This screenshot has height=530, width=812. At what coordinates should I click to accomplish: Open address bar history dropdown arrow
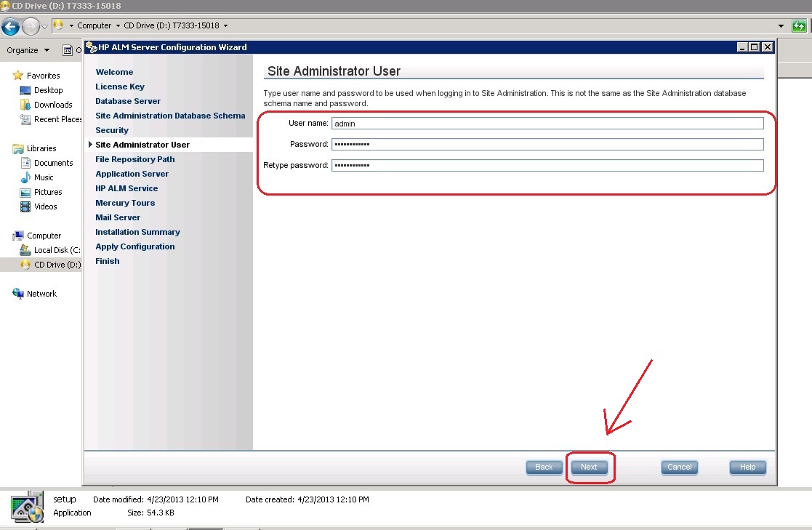point(781,26)
